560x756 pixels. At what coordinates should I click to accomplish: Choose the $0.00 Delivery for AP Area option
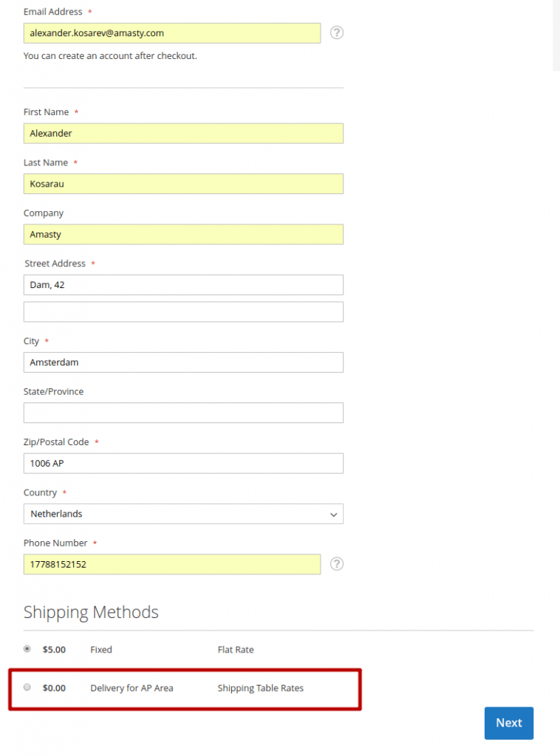pyautogui.click(x=27, y=687)
